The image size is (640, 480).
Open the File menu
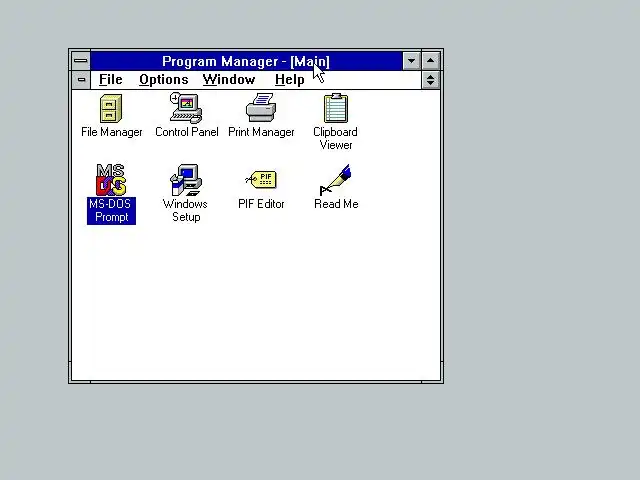tap(111, 80)
